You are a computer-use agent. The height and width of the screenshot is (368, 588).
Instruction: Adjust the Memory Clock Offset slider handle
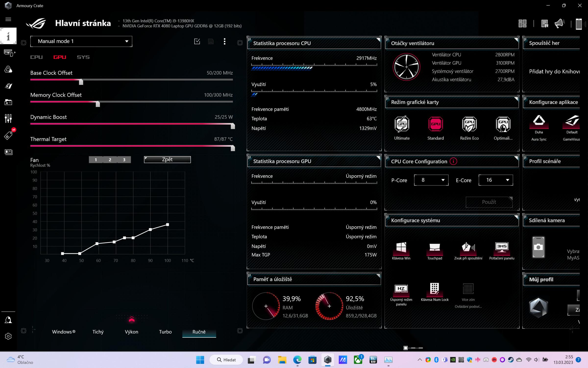pos(98,104)
